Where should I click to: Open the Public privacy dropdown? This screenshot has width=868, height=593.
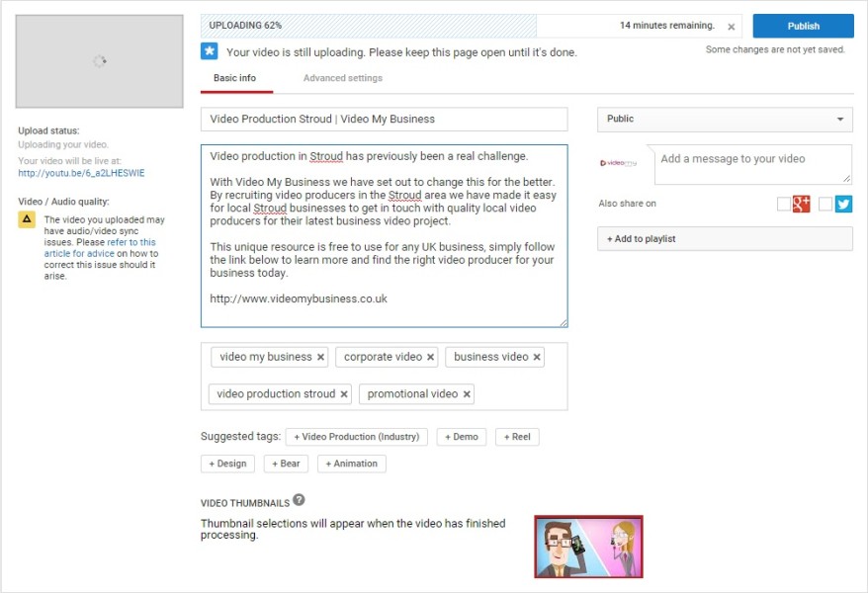tap(725, 120)
